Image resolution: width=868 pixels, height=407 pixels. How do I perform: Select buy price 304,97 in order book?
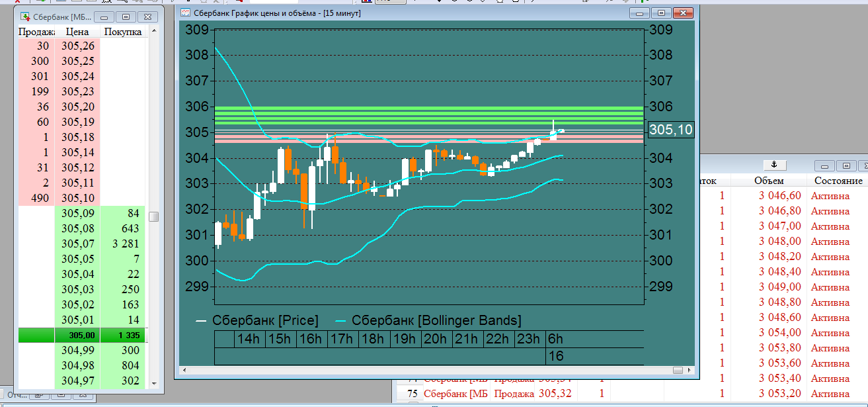[78, 381]
